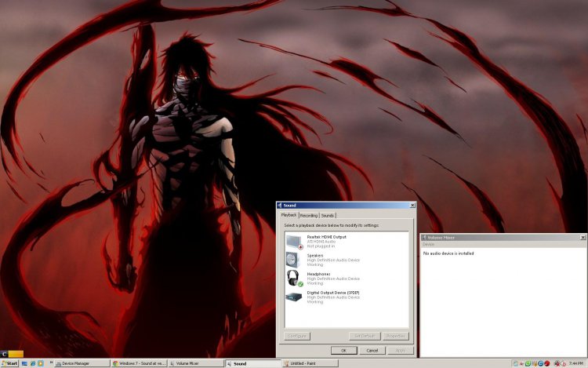
Task: Switch to the Recording tab
Action: (309, 216)
